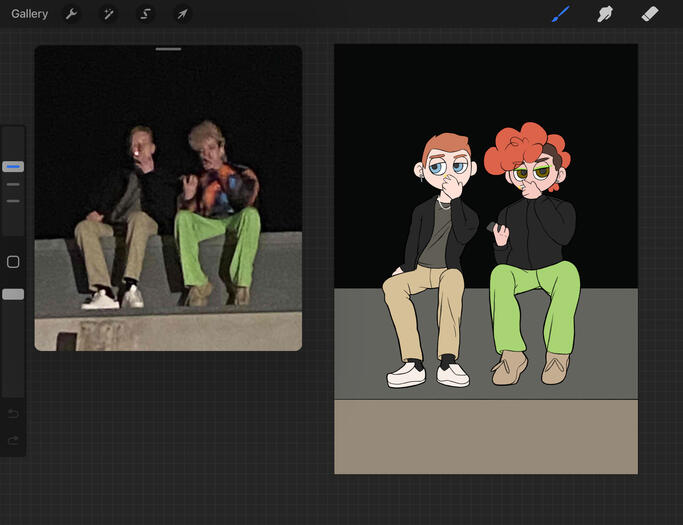Select the Eraser tool
The height and width of the screenshot is (525, 683).
[x=649, y=14]
